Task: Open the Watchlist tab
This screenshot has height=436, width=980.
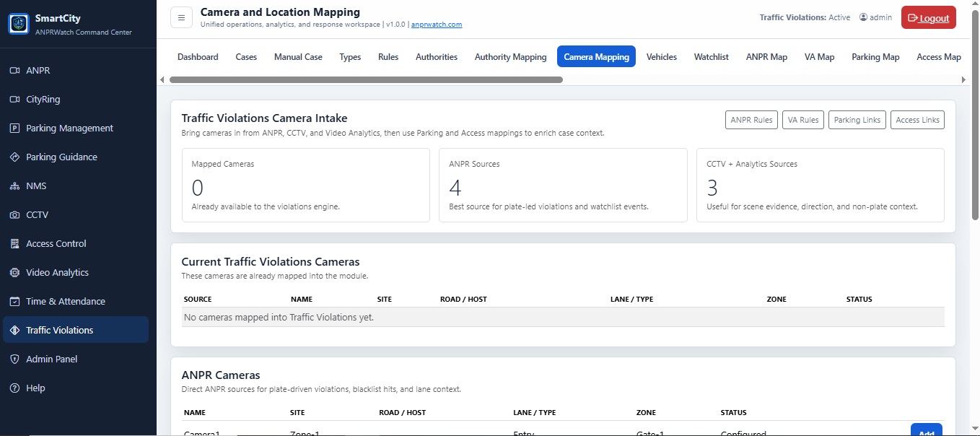Action: [712, 57]
